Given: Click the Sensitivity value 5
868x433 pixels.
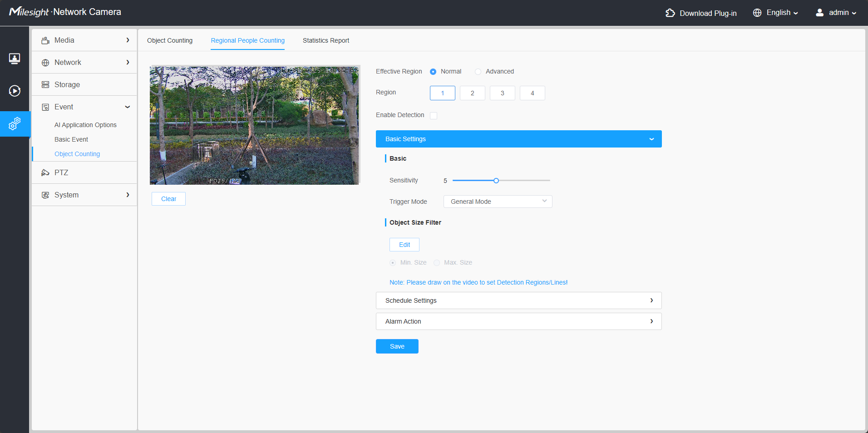Looking at the screenshot, I should 445,181.
